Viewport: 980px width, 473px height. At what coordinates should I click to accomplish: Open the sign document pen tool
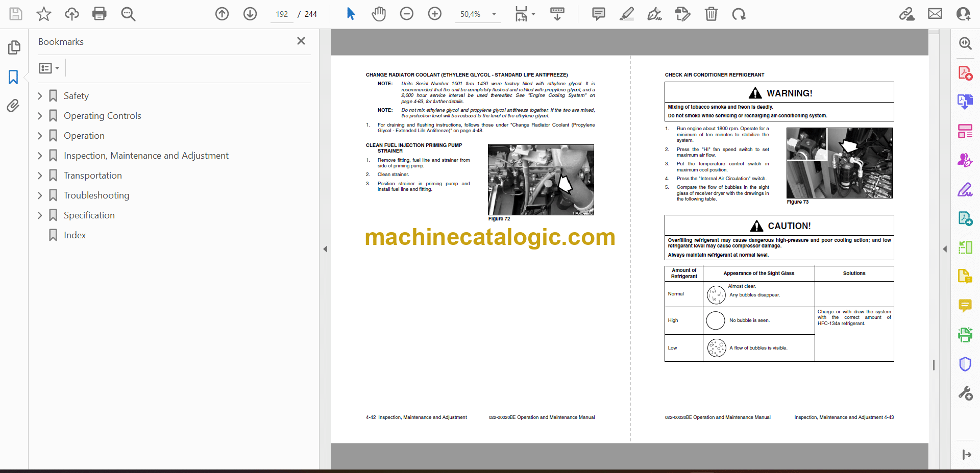pos(655,14)
